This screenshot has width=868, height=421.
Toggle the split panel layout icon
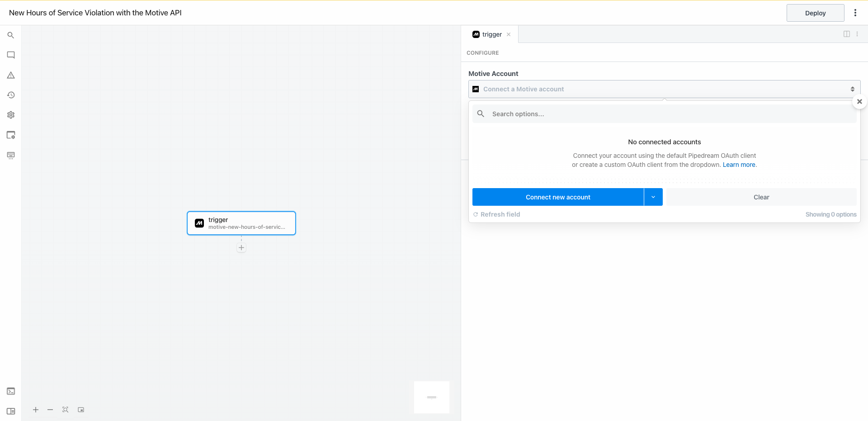[x=846, y=34]
